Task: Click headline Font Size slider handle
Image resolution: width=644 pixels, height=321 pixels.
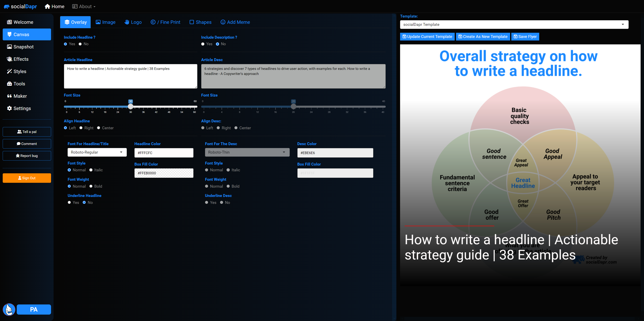Action: (130, 107)
